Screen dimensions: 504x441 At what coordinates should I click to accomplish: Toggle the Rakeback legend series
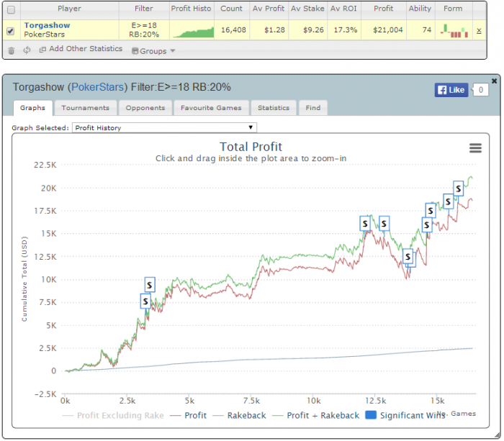point(239,416)
